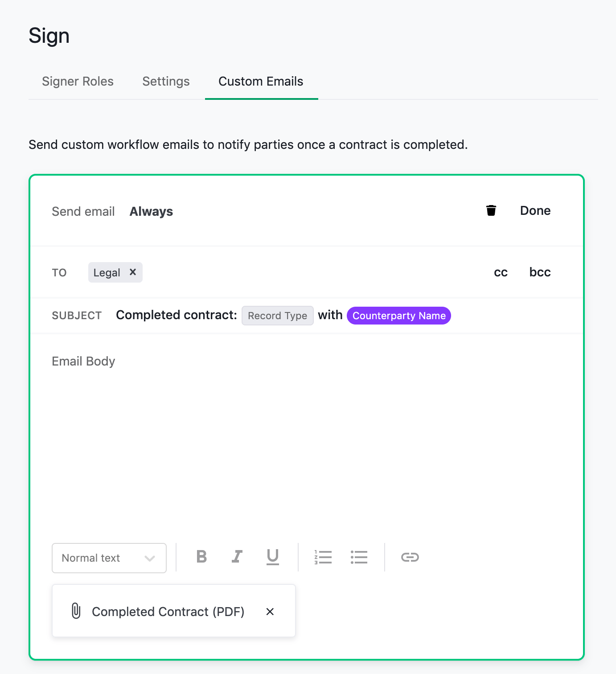Open the Normal text style dropdown

[x=109, y=558]
